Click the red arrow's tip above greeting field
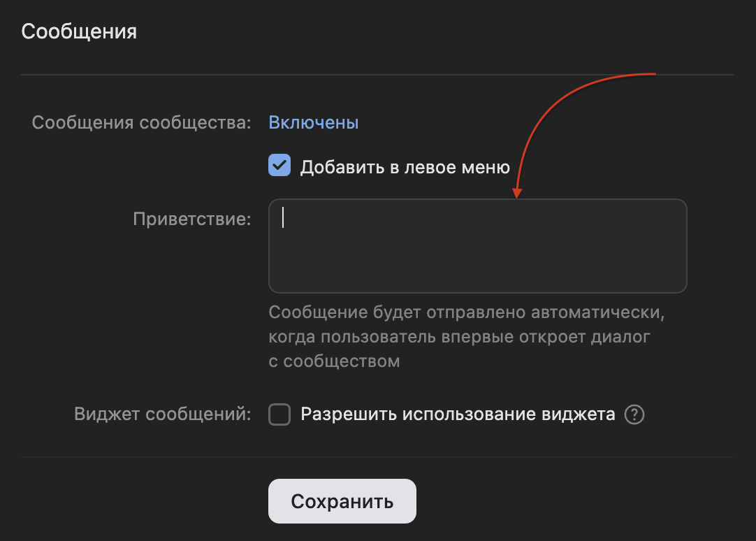The width and height of the screenshot is (756, 541). click(516, 196)
